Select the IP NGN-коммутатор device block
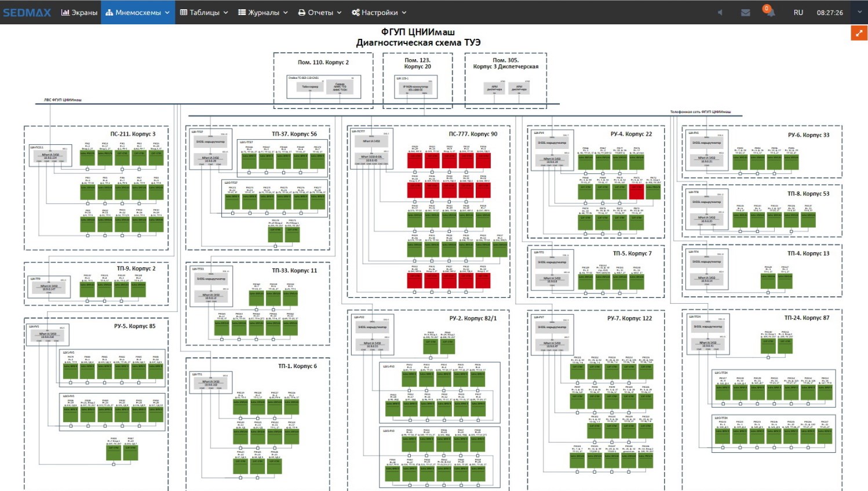Viewport: 868px width, 491px height. 415,88
